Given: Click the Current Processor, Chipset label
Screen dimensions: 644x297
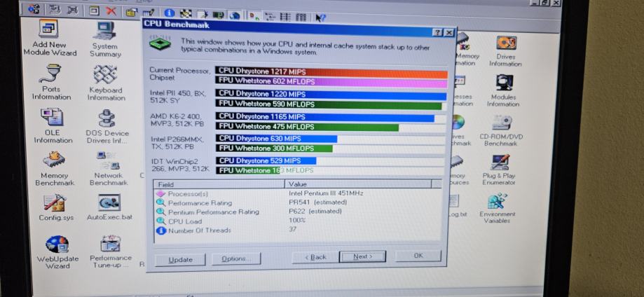Looking at the screenshot, I should pyautogui.click(x=180, y=74).
